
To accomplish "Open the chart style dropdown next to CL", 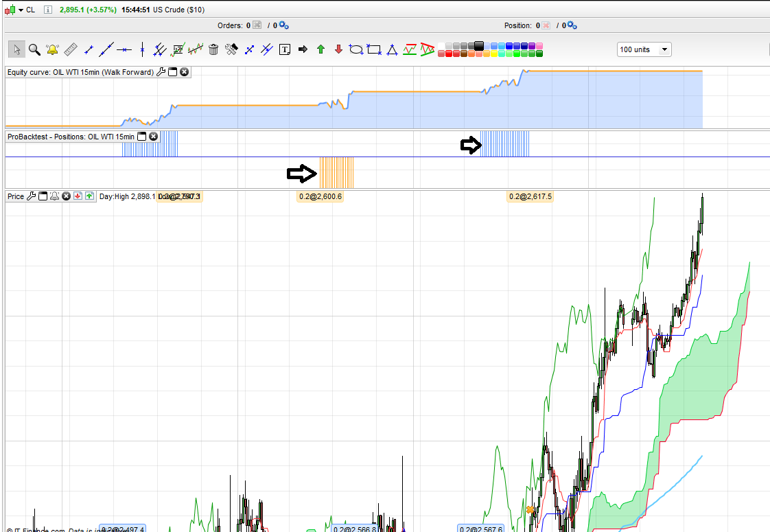I will pyautogui.click(x=21, y=10).
